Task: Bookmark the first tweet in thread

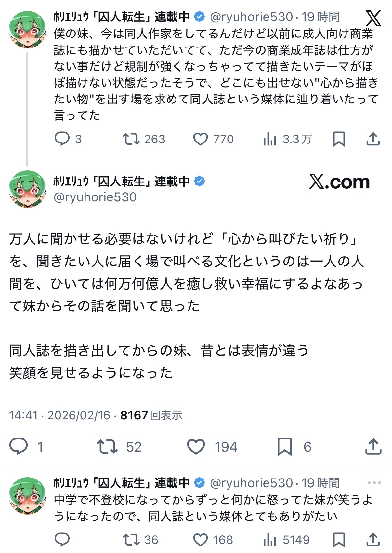Action: pyautogui.click(x=339, y=139)
